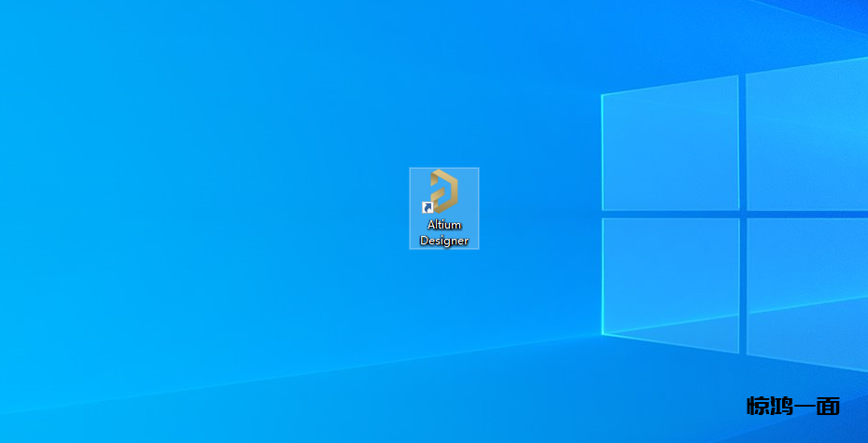The width and height of the screenshot is (868, 443).
Task: Click the highlighted selection box around Altium shortcut
Action: 470,177
